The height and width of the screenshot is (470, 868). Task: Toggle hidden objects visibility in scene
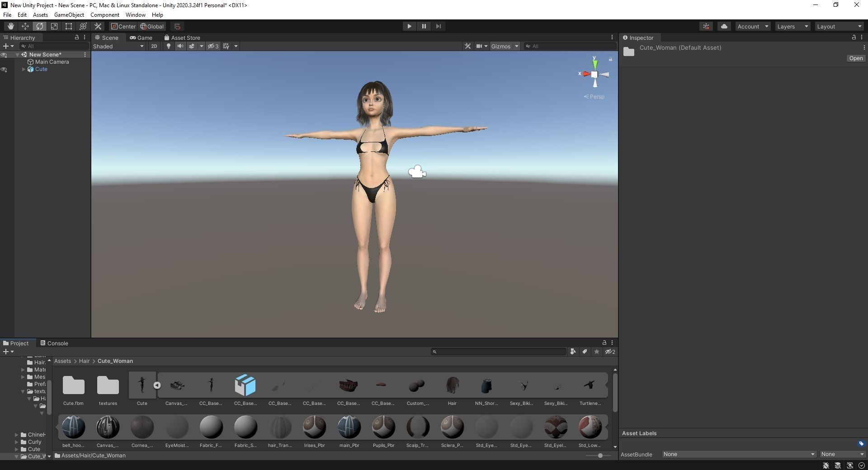[x=213, y=46]
